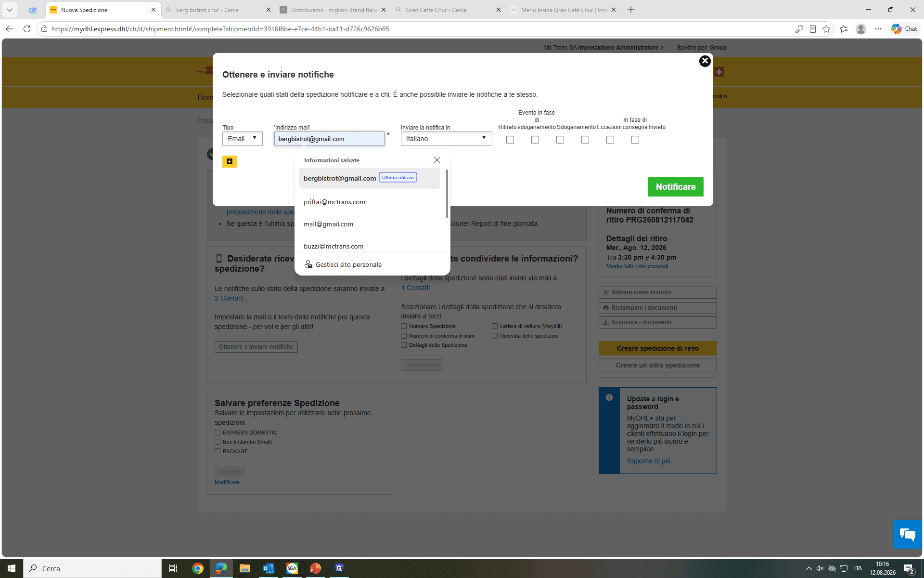The width and height of the screenshot is (924, 578).
Task: Open the reading view icon in address bar
Action: tap(812, 29)
